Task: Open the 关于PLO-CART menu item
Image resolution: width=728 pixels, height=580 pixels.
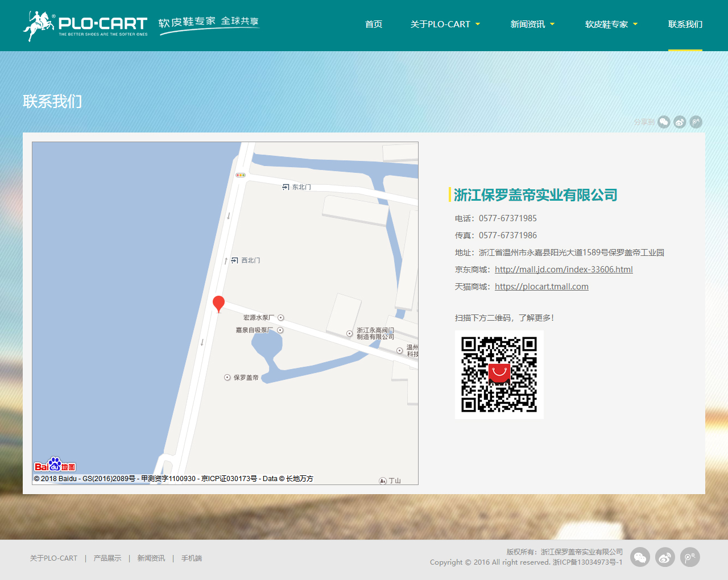Action: point(440,24)
